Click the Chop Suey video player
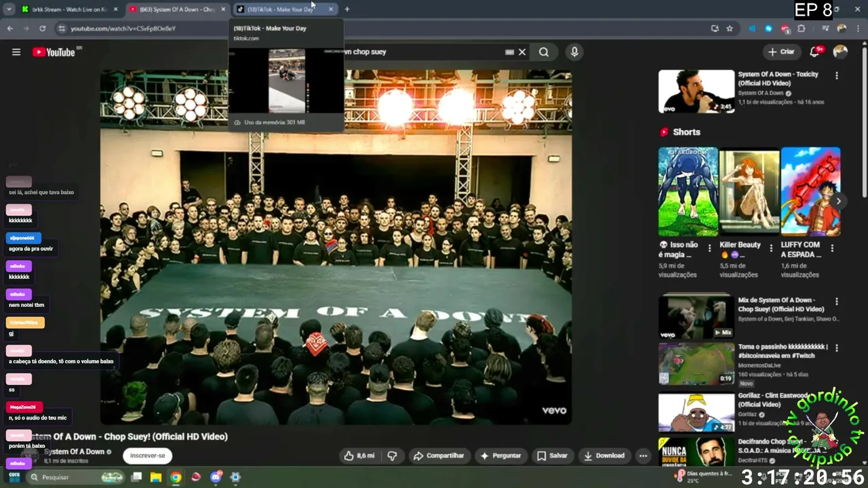 [336, 247]
